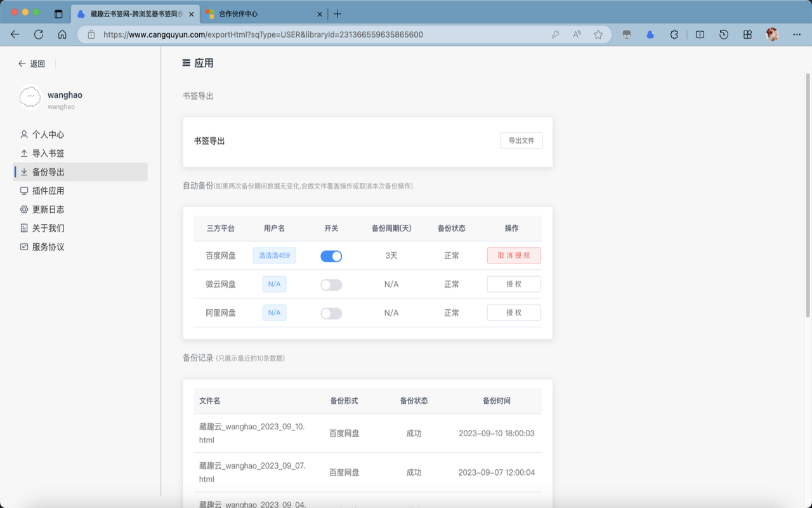Disable automatic backup for 百度网盘
The image size is (812, 508).
pos(331,255)
